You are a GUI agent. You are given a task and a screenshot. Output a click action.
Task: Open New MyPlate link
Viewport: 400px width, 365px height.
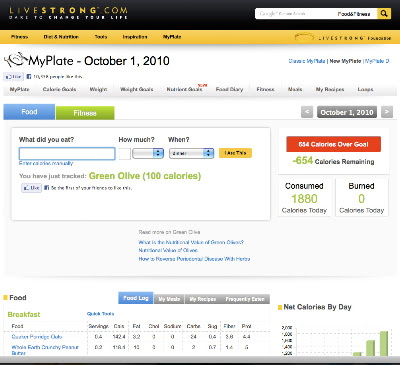[345, 61]
